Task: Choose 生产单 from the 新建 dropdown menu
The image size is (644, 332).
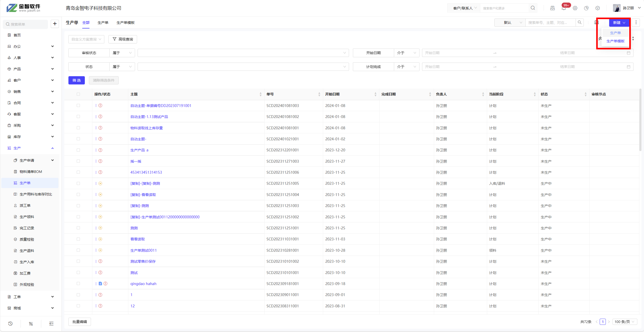Action: point(615,33)
